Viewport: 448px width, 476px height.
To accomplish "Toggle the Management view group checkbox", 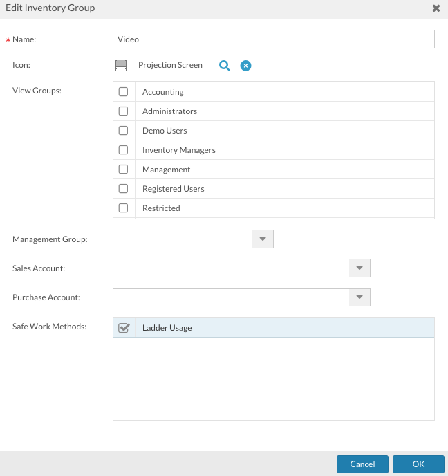I will [x=124, y=170].
